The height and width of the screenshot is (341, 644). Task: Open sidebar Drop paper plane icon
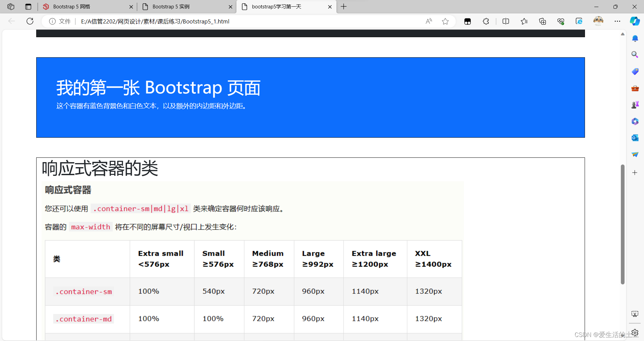click(635, 154)
